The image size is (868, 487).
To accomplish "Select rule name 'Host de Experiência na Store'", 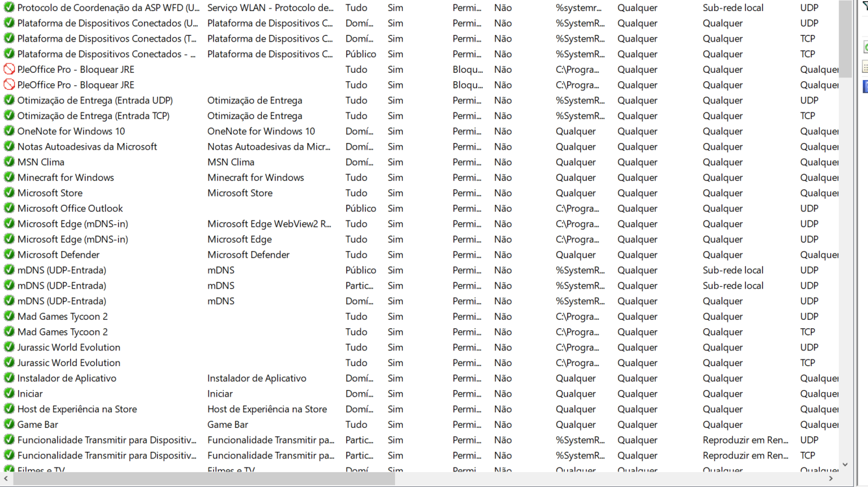I will coord(77,409).
